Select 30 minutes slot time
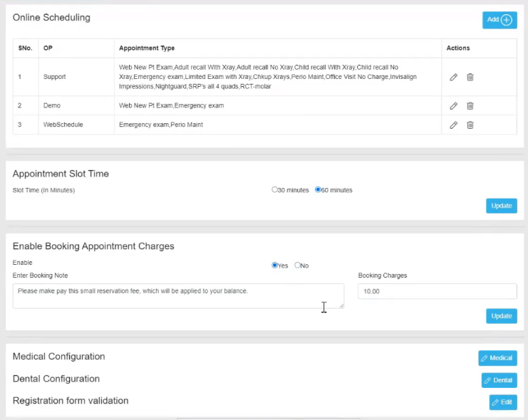Viewport: 528px width, 420px height. coord(274,189)
